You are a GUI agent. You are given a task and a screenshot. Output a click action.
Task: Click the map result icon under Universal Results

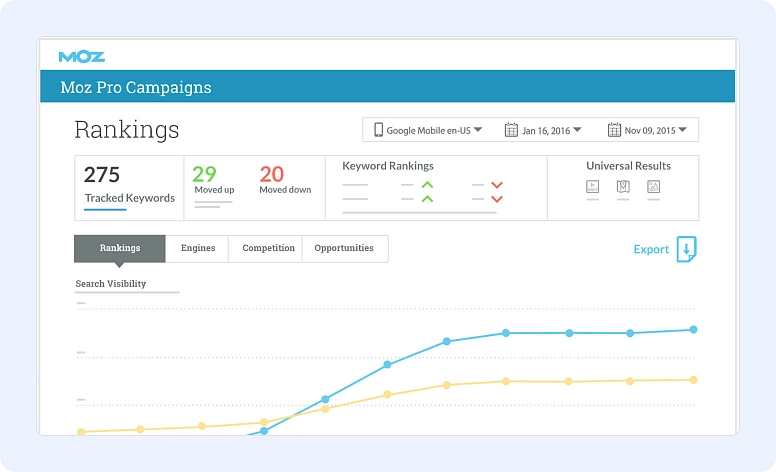click(623, 186)
